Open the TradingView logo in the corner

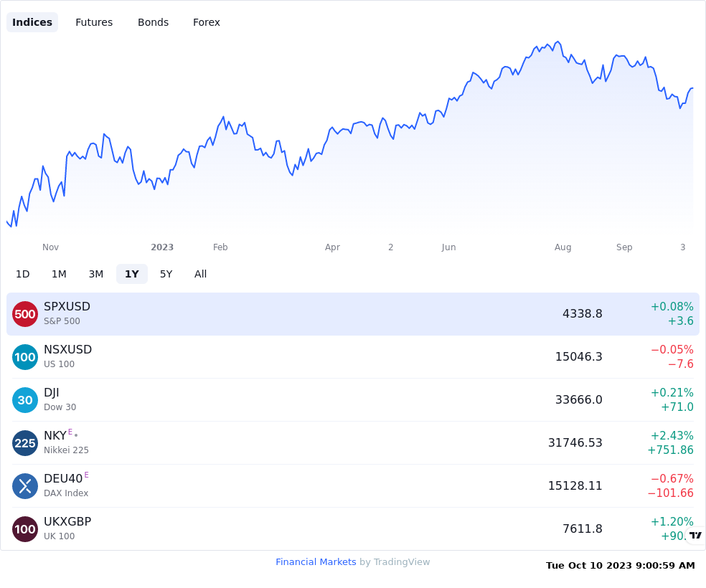696,535
